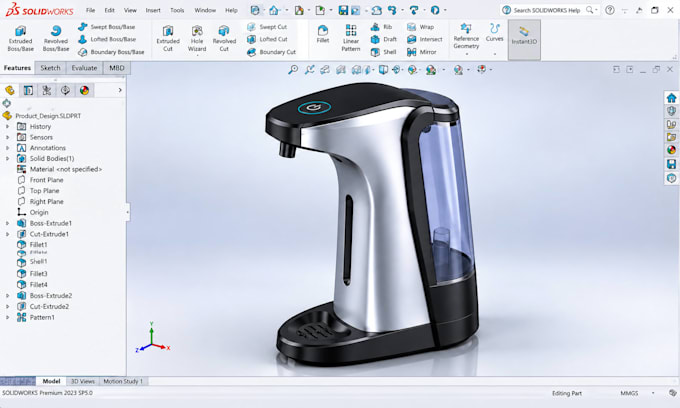Select the Shell1 feature
The image size is (680, 408).
(x=33, y=262)
